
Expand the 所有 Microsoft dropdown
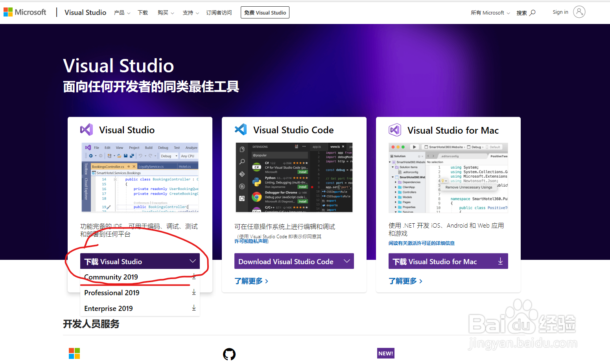point(490,13)
